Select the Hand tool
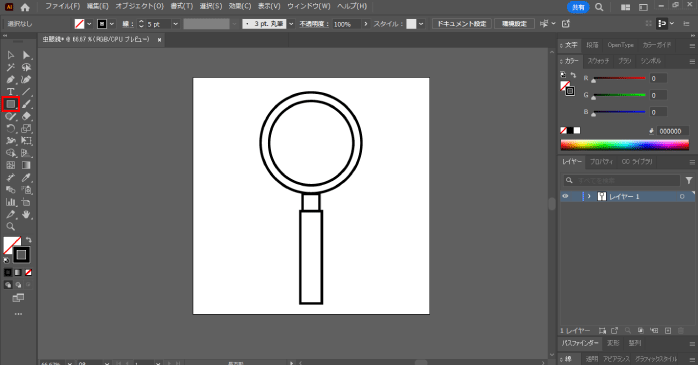Screen dimensions: 698x365 click(26, 214)
